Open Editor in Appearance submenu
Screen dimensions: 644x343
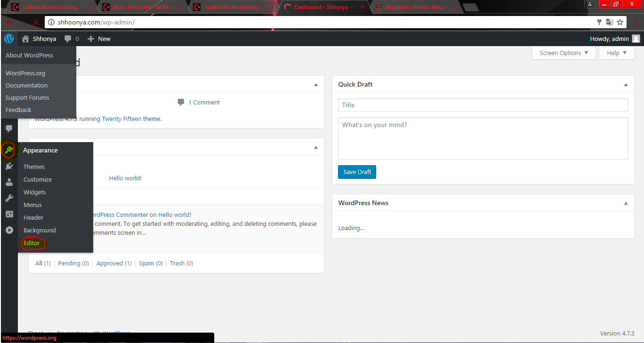(x=32, y=243)
